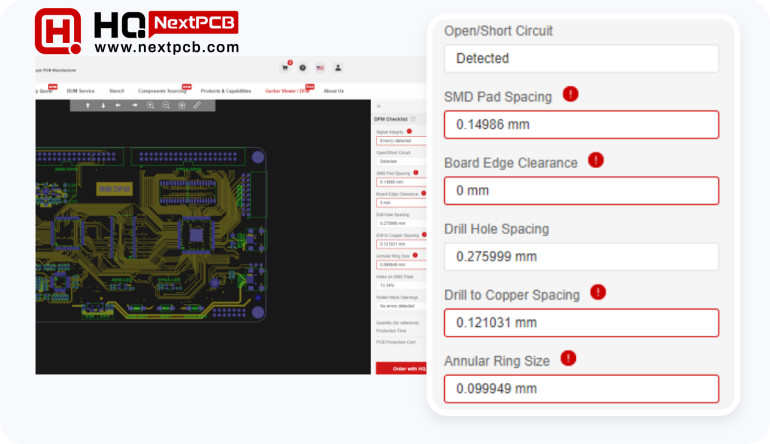Click the Drill to Copper Spacing value field

click(x=581, y=323)
